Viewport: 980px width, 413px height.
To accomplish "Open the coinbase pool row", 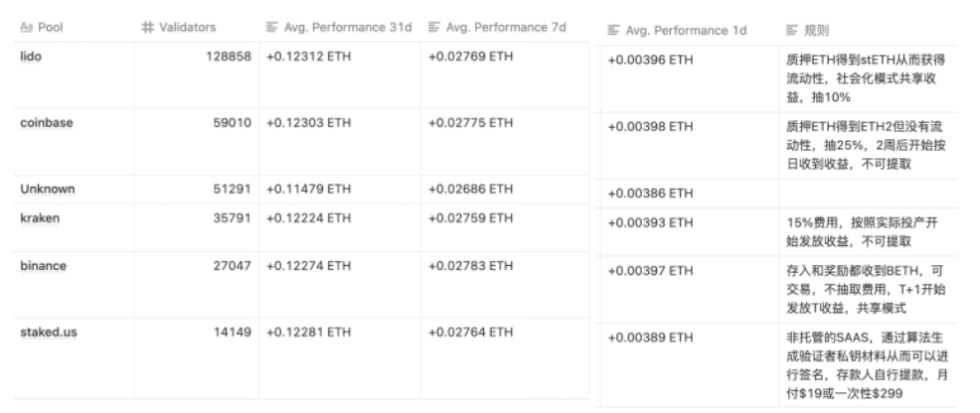I will [47, 123].
